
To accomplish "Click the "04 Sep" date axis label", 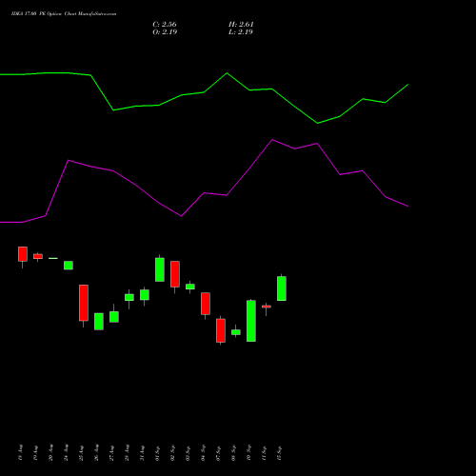I will click(204, 453).
